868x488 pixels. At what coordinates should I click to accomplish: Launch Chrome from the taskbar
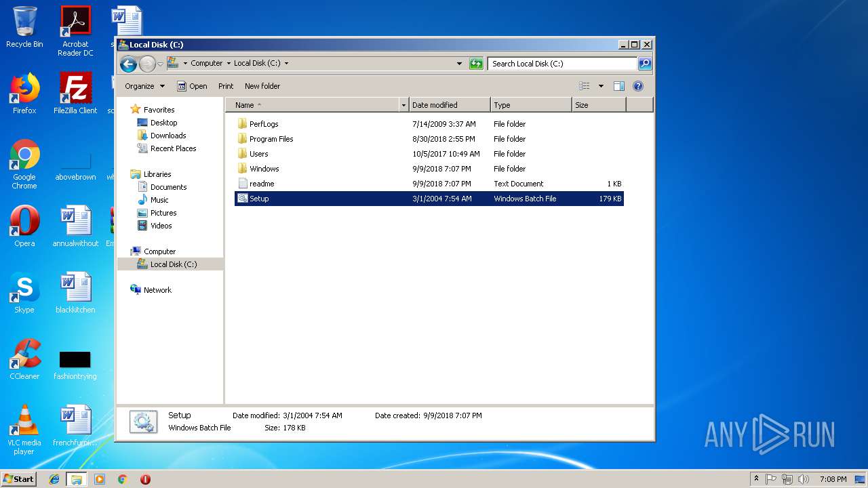tap(122, 479)
